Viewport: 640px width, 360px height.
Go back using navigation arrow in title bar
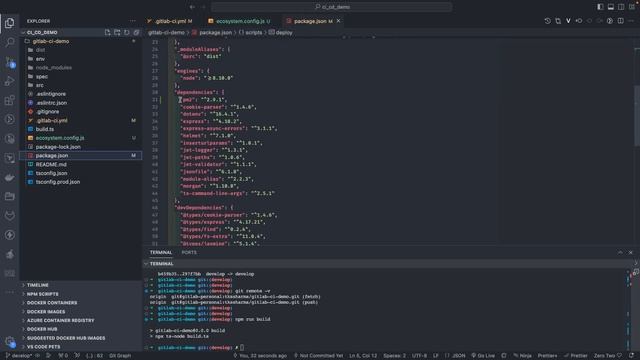pos(192,7)
